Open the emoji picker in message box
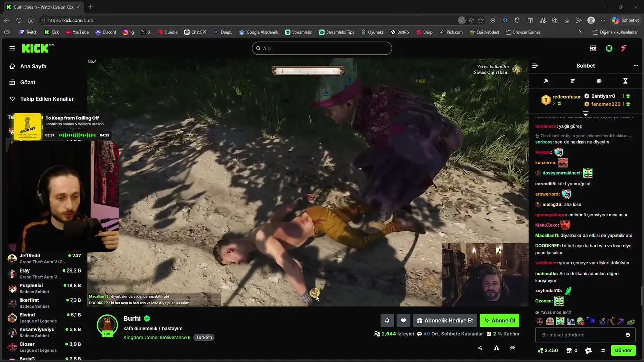 pos(628,335)
